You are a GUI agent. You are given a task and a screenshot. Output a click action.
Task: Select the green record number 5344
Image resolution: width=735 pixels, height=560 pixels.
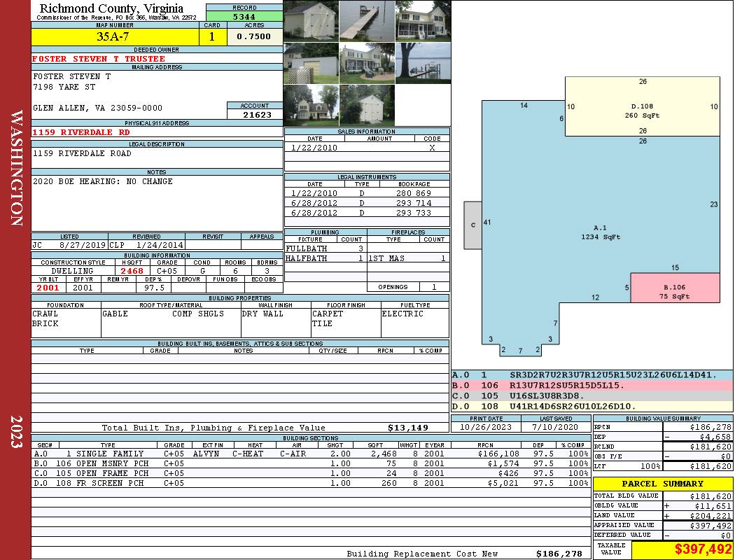click(244, 15)
